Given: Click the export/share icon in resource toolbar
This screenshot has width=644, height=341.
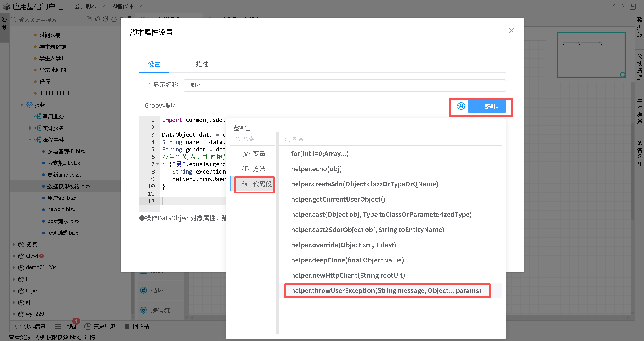Looking at the screenshot, I should [89, 19].
